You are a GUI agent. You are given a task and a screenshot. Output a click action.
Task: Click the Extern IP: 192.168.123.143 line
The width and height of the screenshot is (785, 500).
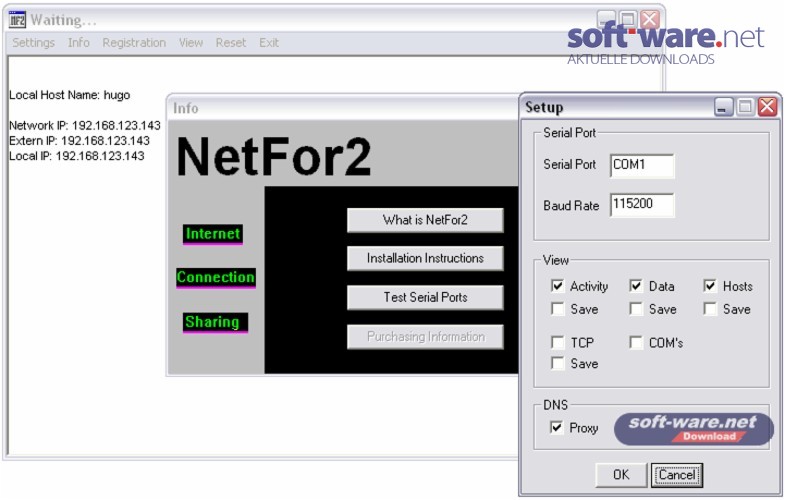point(79,141)
